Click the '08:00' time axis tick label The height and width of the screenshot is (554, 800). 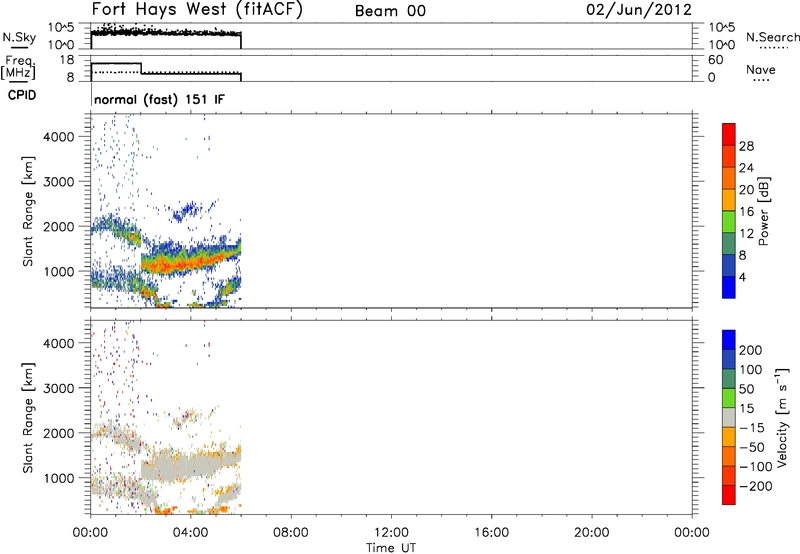pyautogui.click(x=291, y=533)
